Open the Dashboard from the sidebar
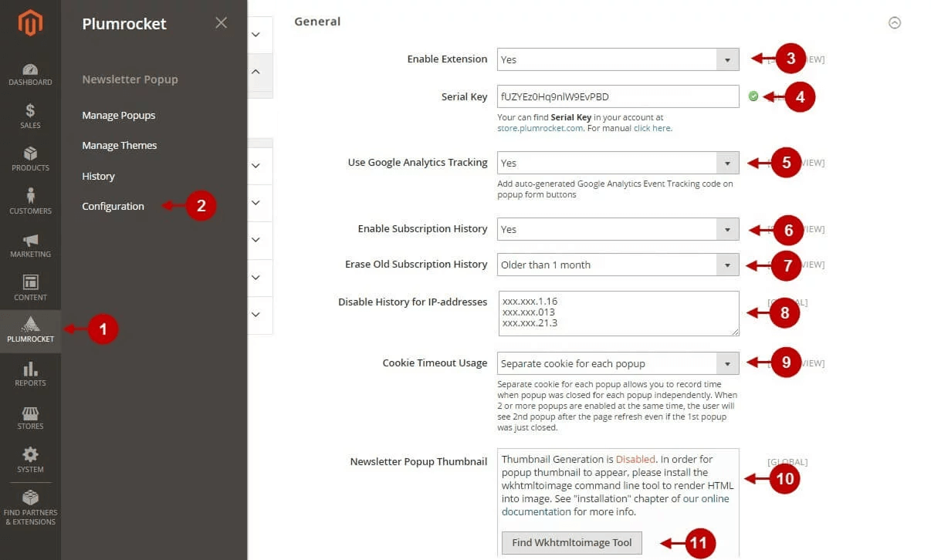Screen dimensions: 931x560 click(x=30, y=69)
